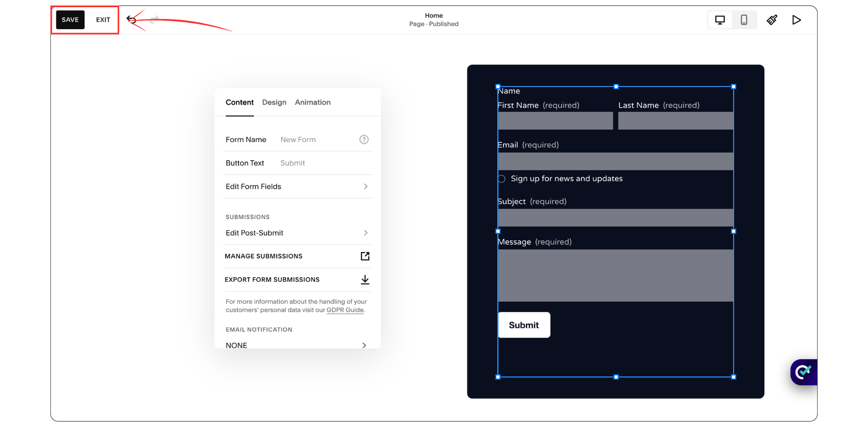
Task: Open the site styles paintbrush
Action: [x=772, y=20]
